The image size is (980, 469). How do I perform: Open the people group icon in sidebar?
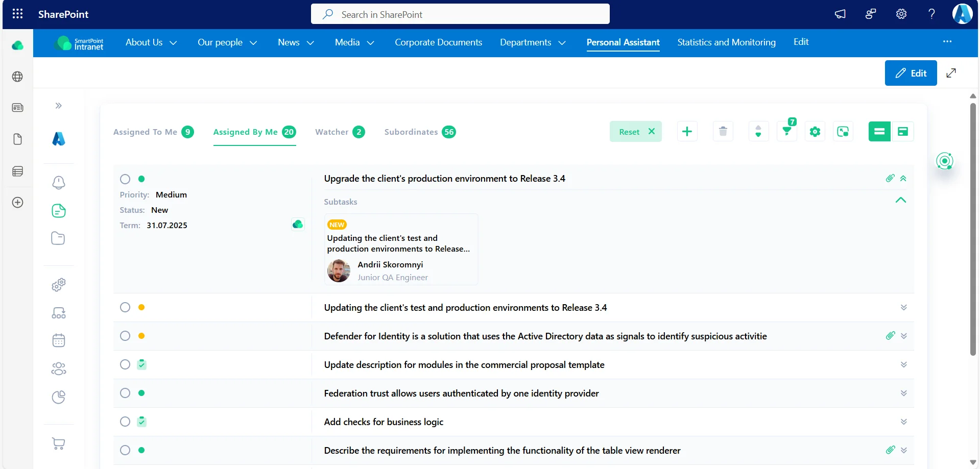pyautogui.click(x=59, y=368)
